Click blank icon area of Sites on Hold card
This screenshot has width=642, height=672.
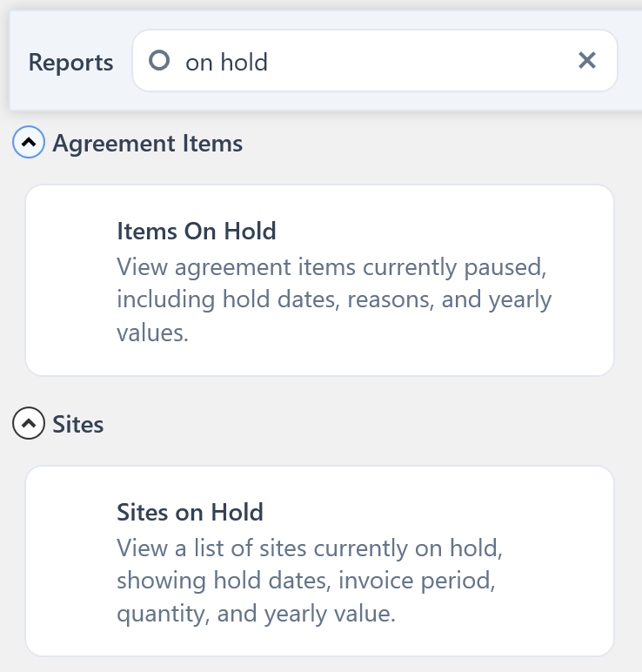71,561
